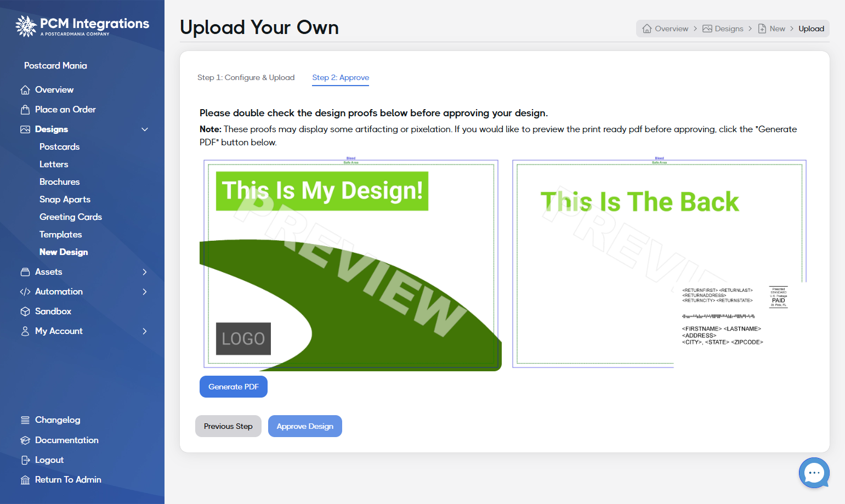The height and width of the screenshot is (504, 845).
Task: Click the Generate PDF button
Action: 234,387
